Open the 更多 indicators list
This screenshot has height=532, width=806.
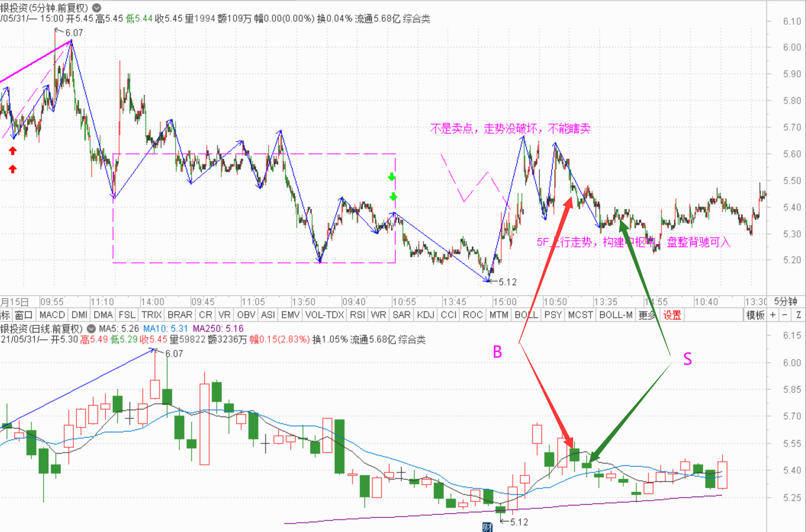click(647, 315)
